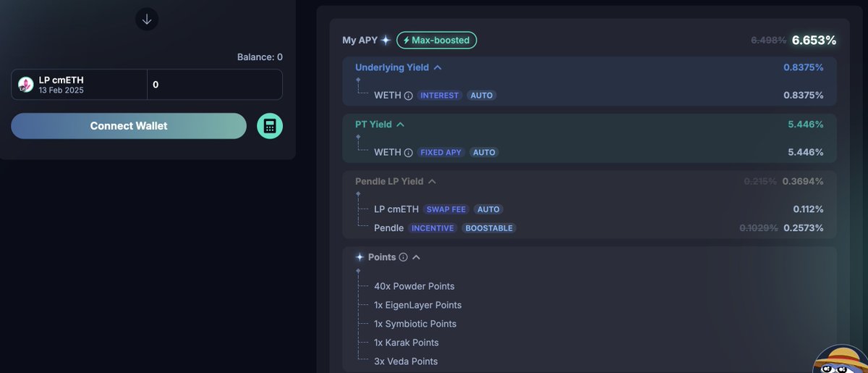
Task: Click the SWAP FEE tag
Action: pyautogui.click(x=446, y=209)
